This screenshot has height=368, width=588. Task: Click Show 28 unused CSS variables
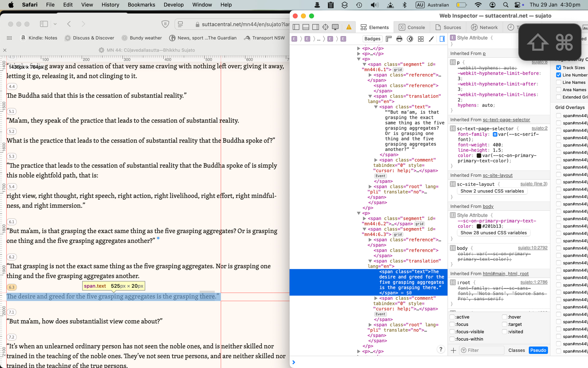tap(493, 233)
